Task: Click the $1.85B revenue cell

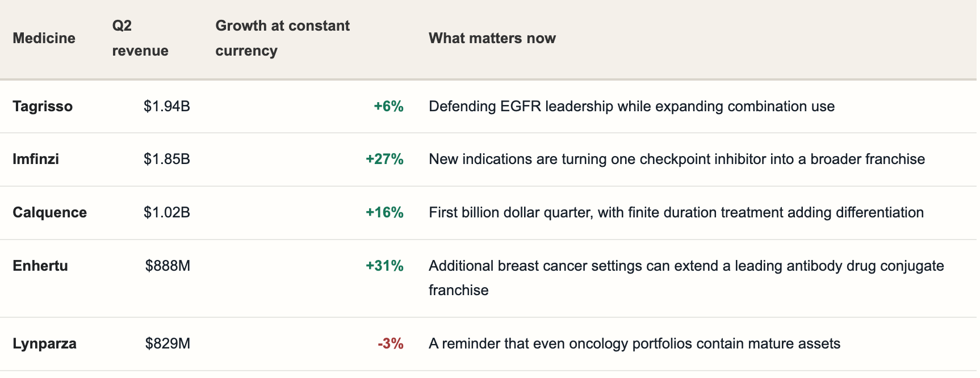Action: click(x=167, y=159)
